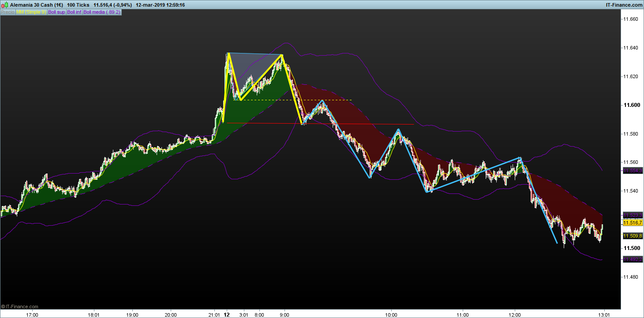Click the 19:00 time axis label
Viewport: 644px width, 318px height.
[132, 315]
